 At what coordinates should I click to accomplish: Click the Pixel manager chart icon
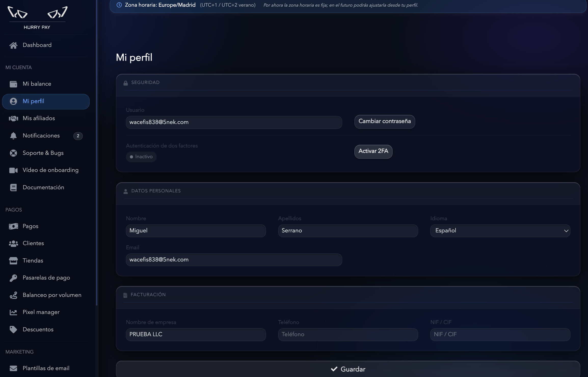13,312
